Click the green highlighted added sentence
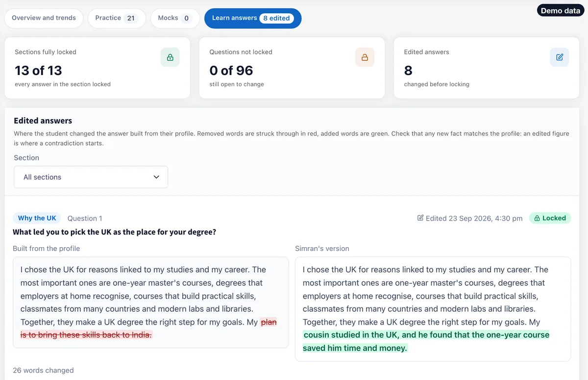The width and height of the screenshot is (588, 380). 426,342
